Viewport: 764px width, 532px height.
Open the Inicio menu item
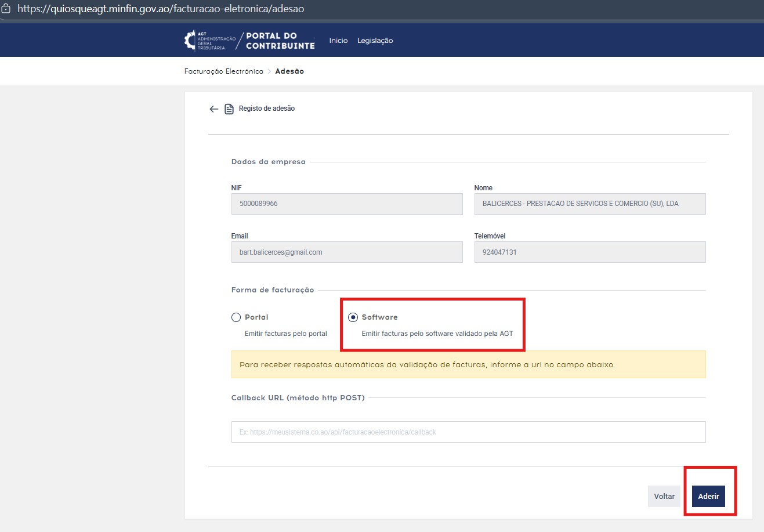coord(338,41)
